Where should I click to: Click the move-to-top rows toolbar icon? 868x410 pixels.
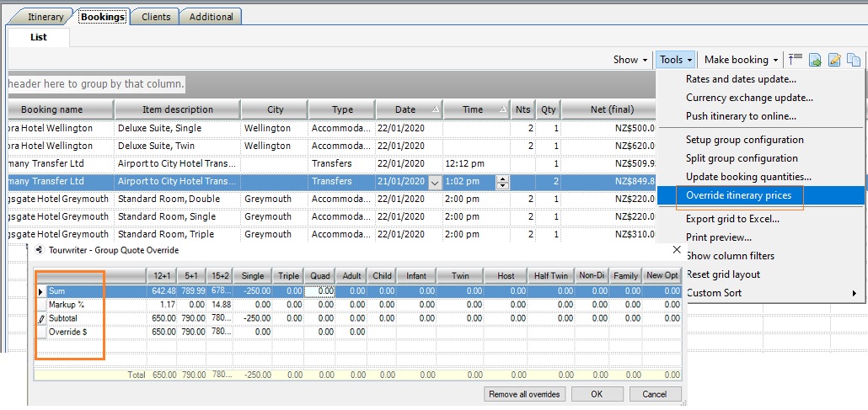pyautogui.click(x=795, y=60)
